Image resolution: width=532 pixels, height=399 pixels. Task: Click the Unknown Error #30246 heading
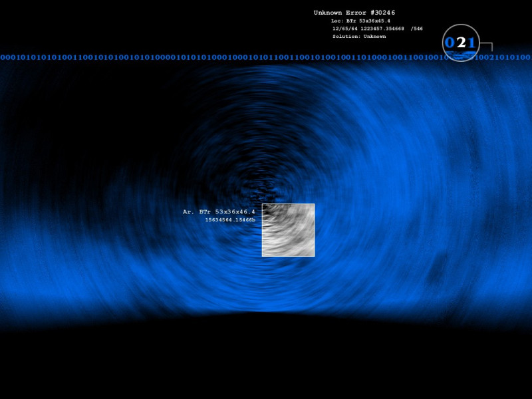(354, 13)
